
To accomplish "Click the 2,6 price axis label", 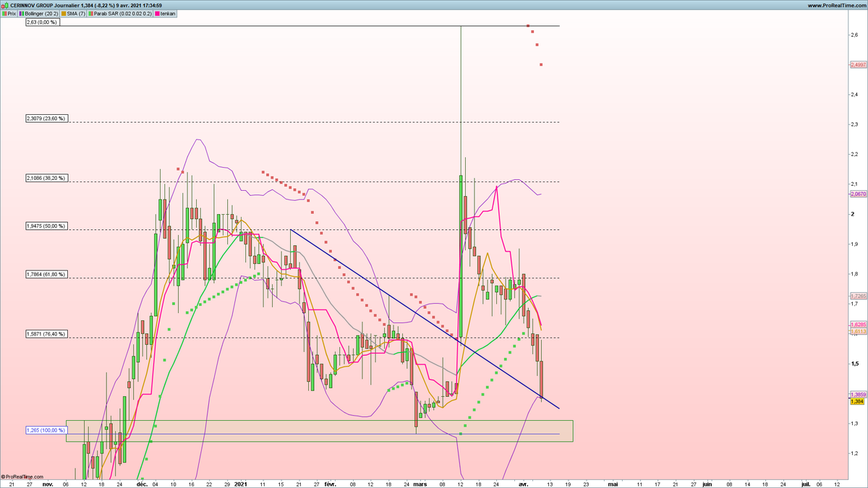I will [854, 34].
